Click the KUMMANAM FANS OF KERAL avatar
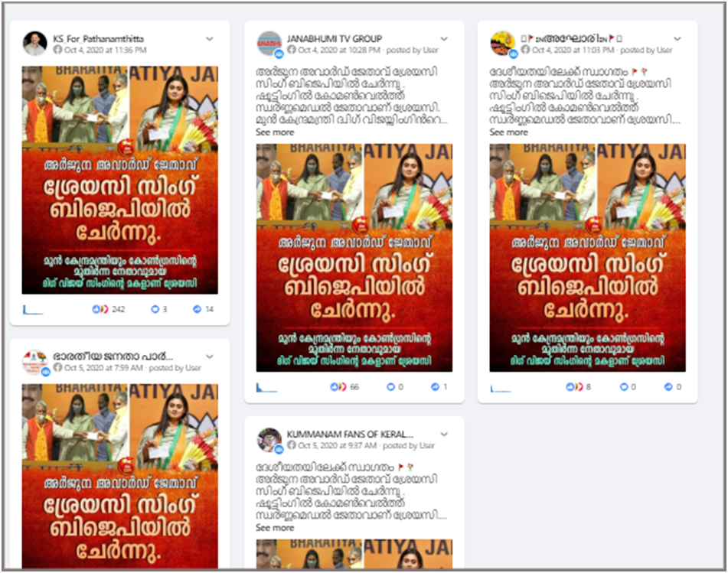Image resolution: width=728 pixels, height=573 pixels. point(269,439)
